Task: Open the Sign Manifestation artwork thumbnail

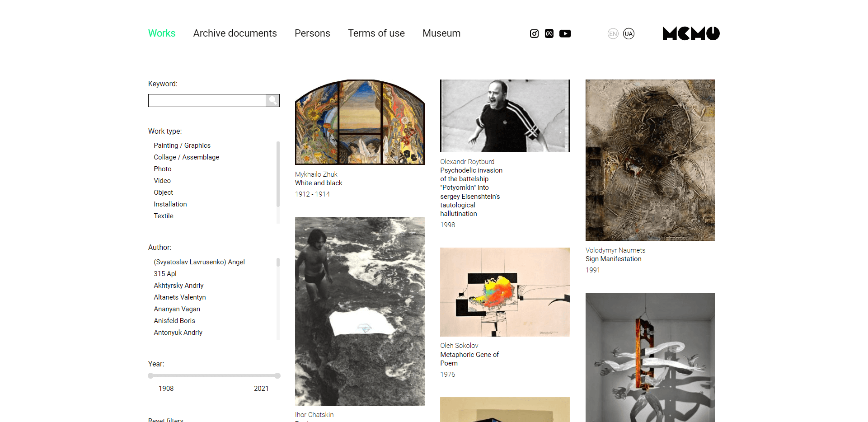Action: (650, 160)
